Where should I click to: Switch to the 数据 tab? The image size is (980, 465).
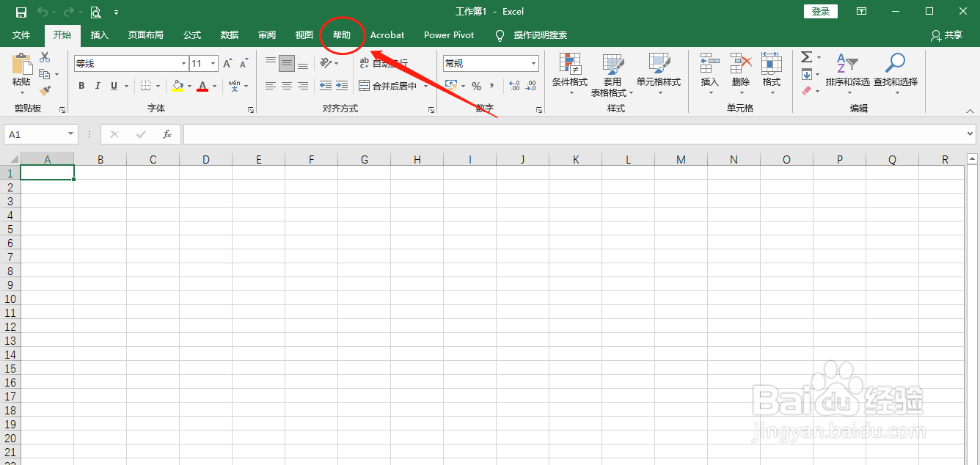click(230, 35)
